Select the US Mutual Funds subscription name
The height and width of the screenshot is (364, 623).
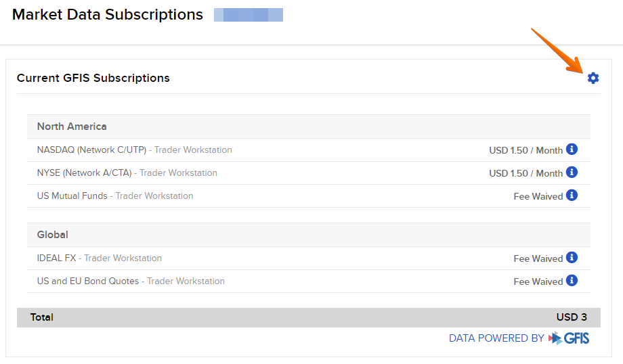tap(72, 196)
